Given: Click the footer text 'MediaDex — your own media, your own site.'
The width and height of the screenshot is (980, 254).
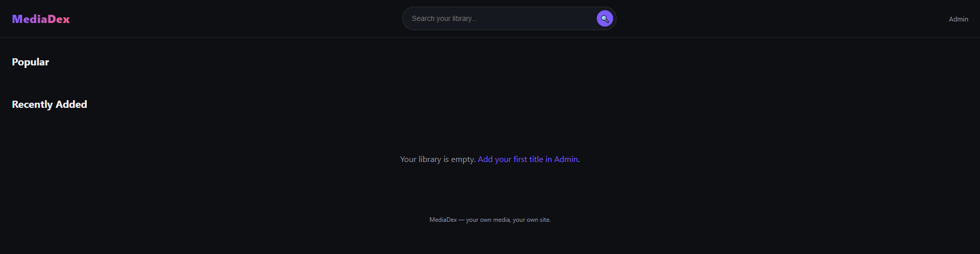Looking at the screenshot, I should point(490,220).
